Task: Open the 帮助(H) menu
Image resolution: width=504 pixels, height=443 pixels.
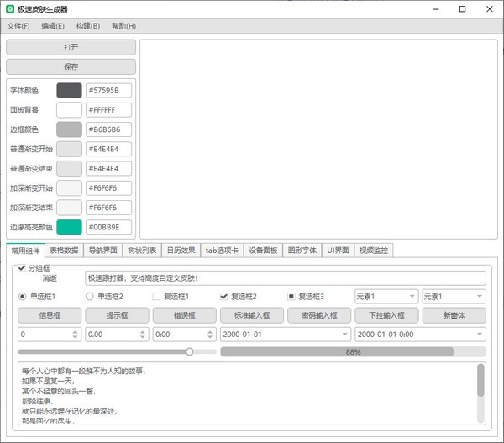Action: [123, 26]
